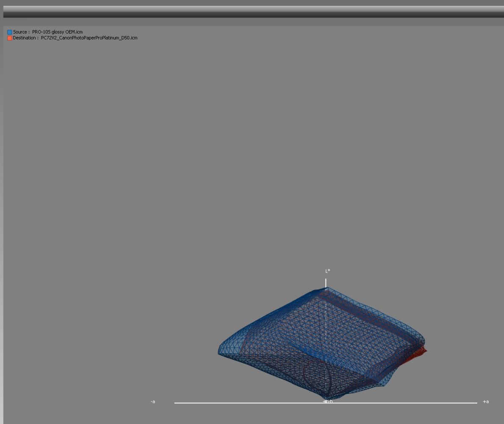504x424 pixels.
Task: Click the orange Destination color swatch
Action: tap(10, 38)
